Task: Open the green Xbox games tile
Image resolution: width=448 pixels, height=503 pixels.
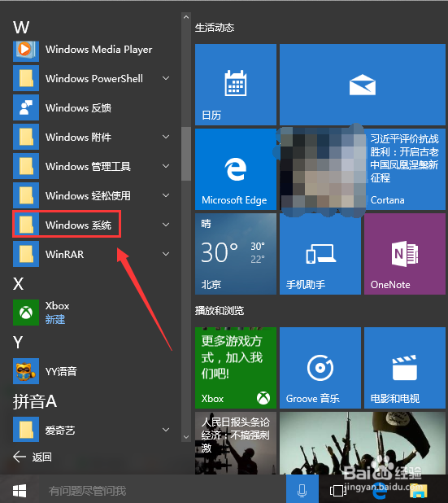Action: [x=236, y=368]
